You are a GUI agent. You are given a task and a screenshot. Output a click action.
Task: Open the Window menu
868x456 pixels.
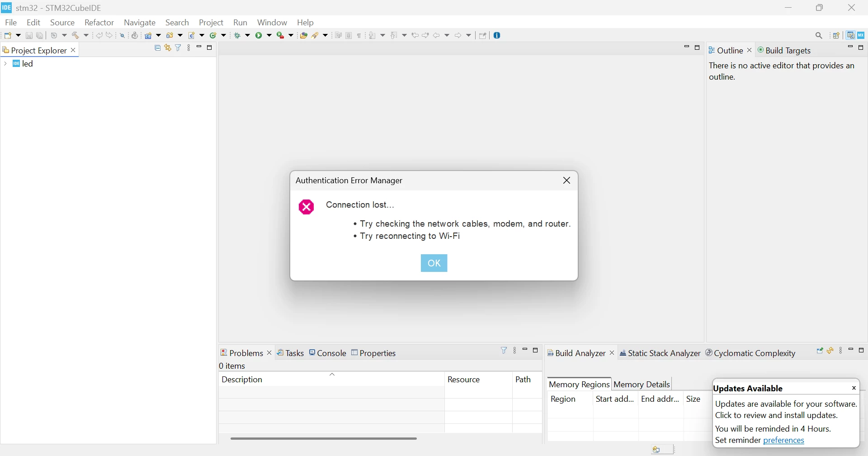coord(272,22)
